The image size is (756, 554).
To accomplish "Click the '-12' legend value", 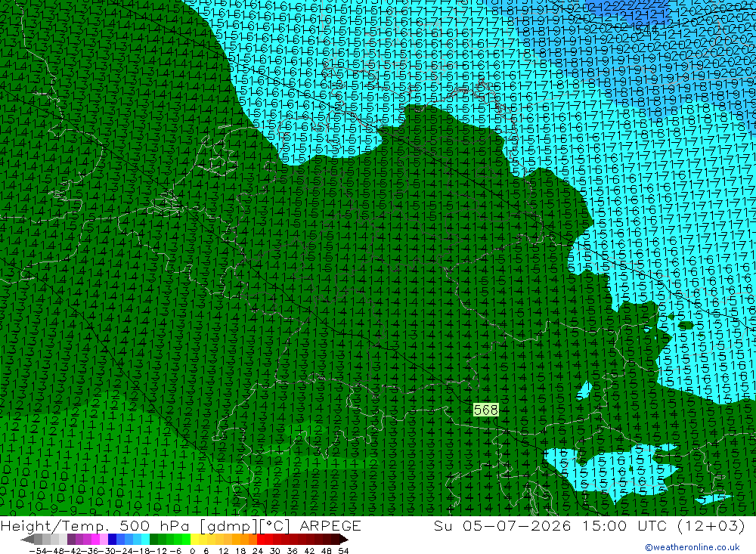I will click(x=158, y=551).
